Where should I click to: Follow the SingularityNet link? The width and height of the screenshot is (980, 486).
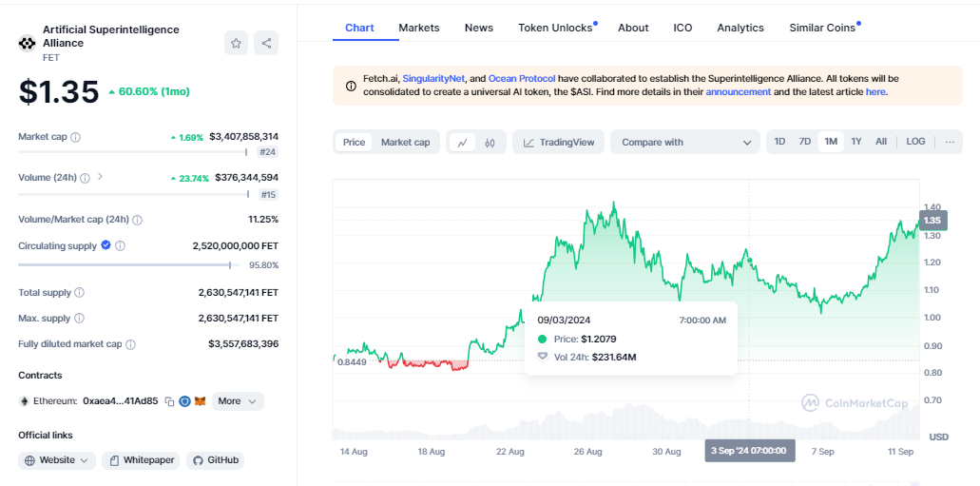[x=433, y=79]
